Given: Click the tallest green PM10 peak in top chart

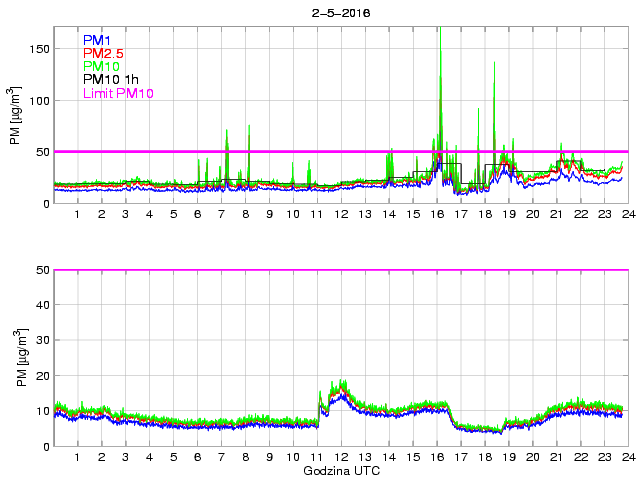Looking at the screenshot, I should pyautogui.click(x=438, y=30).
